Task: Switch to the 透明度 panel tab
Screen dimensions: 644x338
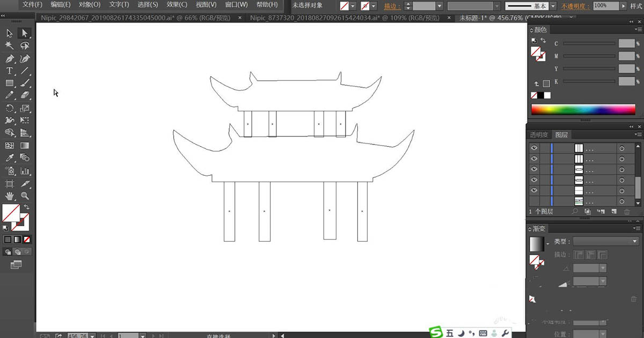Action: pos(539,135)
